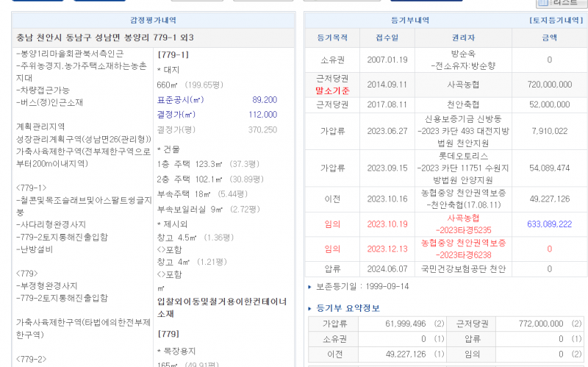Click the -난방설비 description line
The width and height of the screenshot is (588, 367).
35,249
